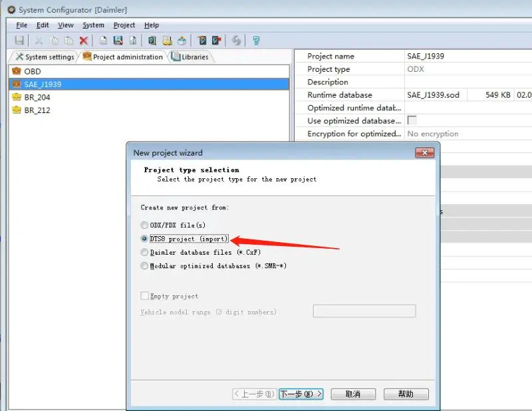Screen dimensions: 532x411
Task: Click the refresh arrows toolbar icon
Action: point(236,41)
